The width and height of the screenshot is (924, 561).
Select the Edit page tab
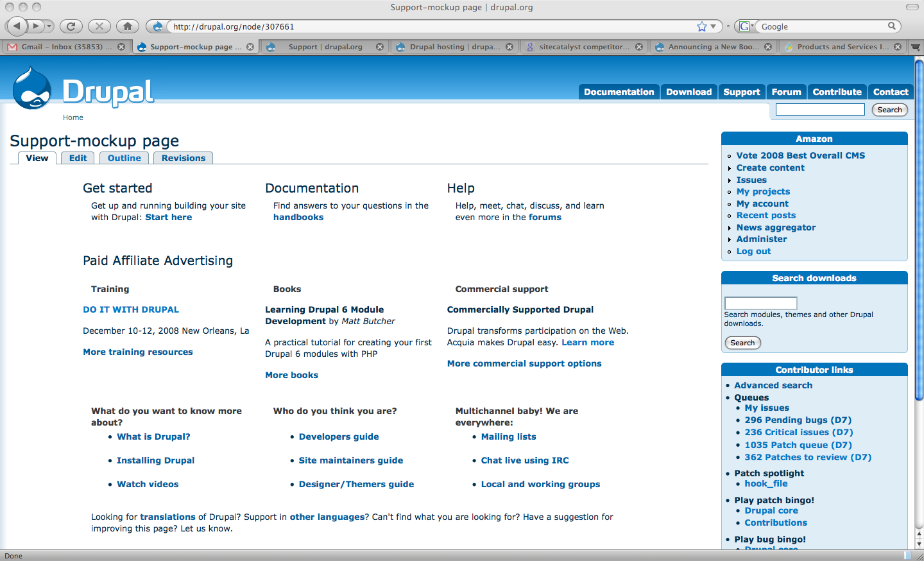(78, 158)
